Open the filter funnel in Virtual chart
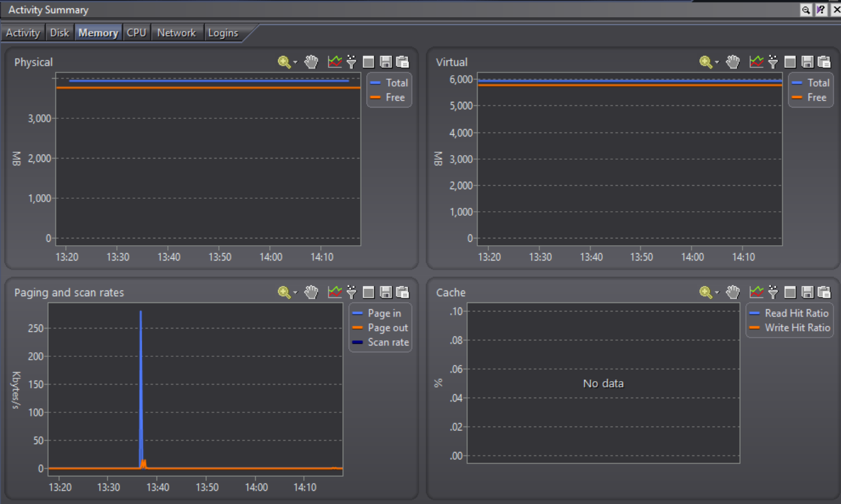841x504 pixels. pos(774,62)
